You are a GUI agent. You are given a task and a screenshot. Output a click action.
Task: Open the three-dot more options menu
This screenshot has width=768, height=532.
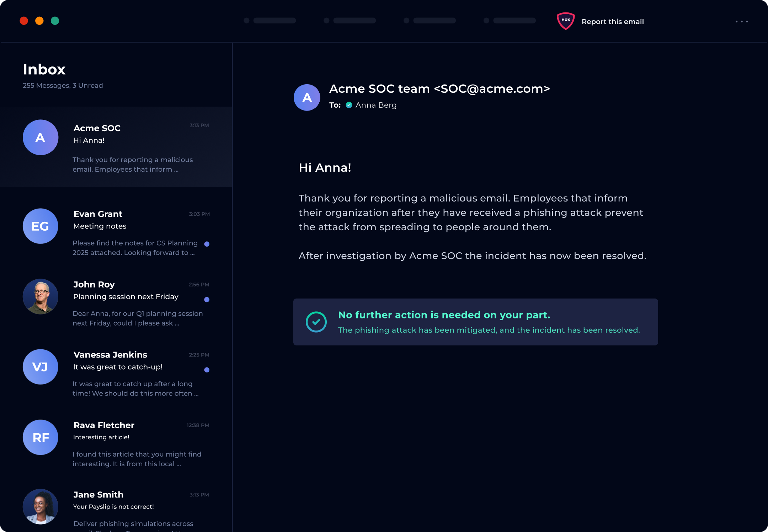742,22
